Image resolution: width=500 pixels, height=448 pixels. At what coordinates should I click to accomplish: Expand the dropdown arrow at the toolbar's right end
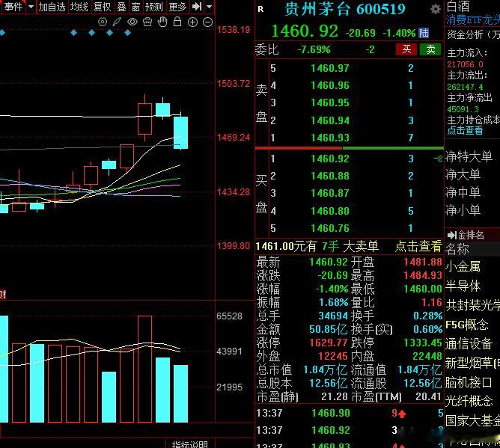(209, 7)
